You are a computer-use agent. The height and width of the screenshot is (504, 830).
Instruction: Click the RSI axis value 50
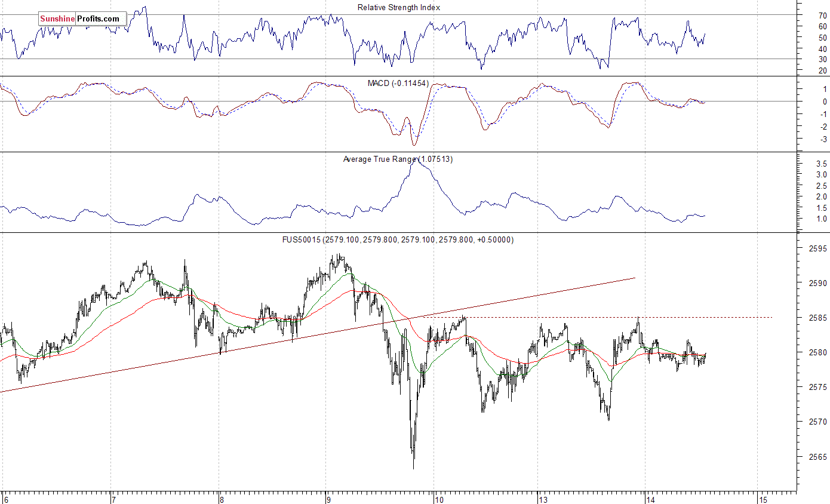coord(822,37)
